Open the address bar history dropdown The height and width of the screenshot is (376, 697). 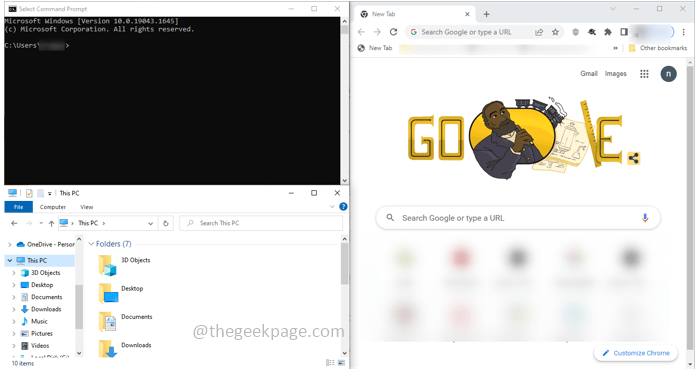(x=151, y=224)
